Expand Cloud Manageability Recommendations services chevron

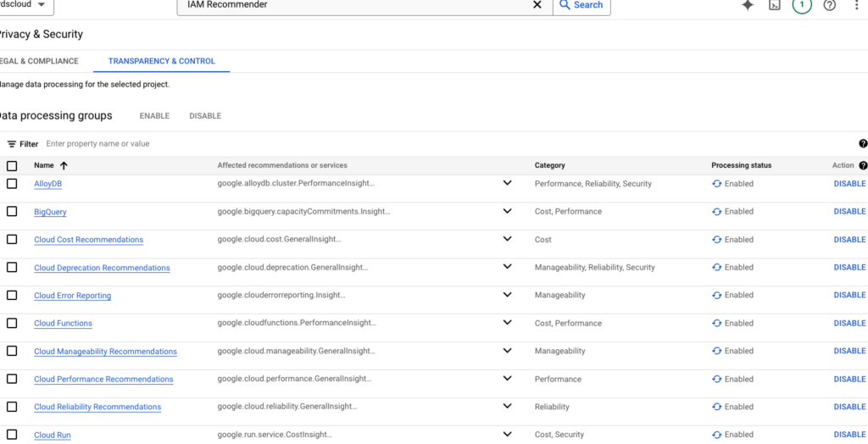coord(507,351)
